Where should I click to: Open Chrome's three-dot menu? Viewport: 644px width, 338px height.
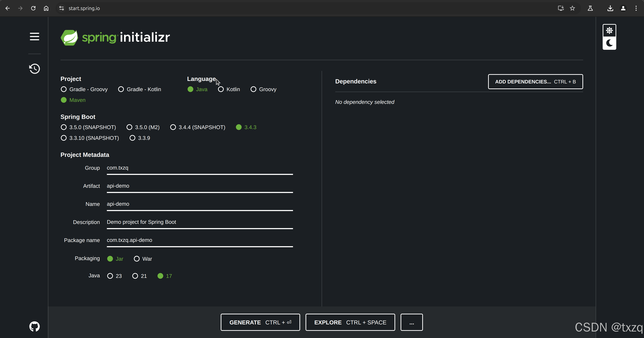636,8
